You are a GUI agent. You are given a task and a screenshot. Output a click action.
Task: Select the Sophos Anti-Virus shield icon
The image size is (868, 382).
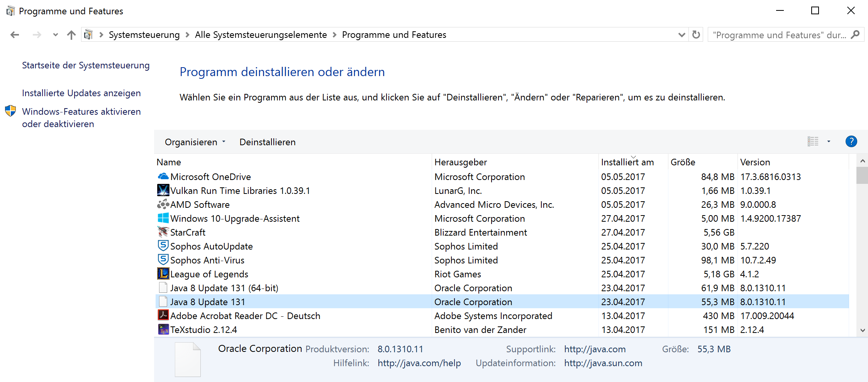[163, 260]
